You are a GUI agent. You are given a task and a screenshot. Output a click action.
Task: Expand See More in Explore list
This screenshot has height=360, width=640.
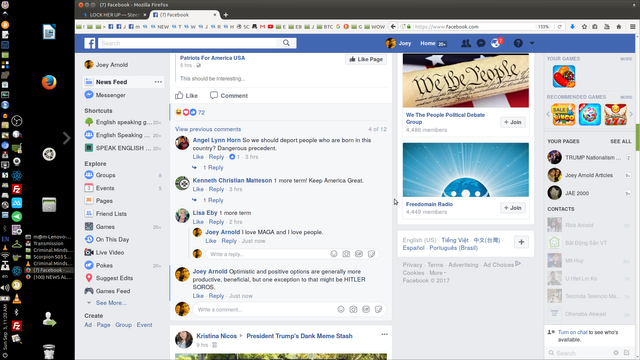111,303
